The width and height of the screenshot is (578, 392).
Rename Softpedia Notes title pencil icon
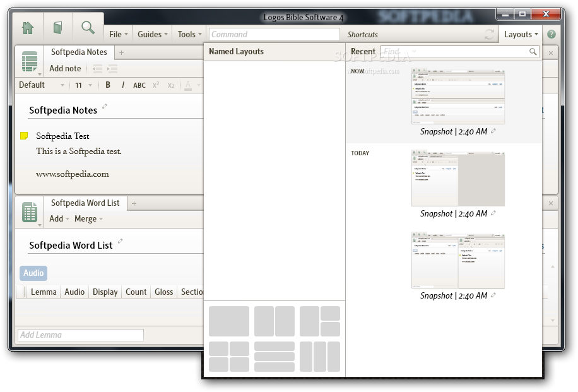(105, 106)
